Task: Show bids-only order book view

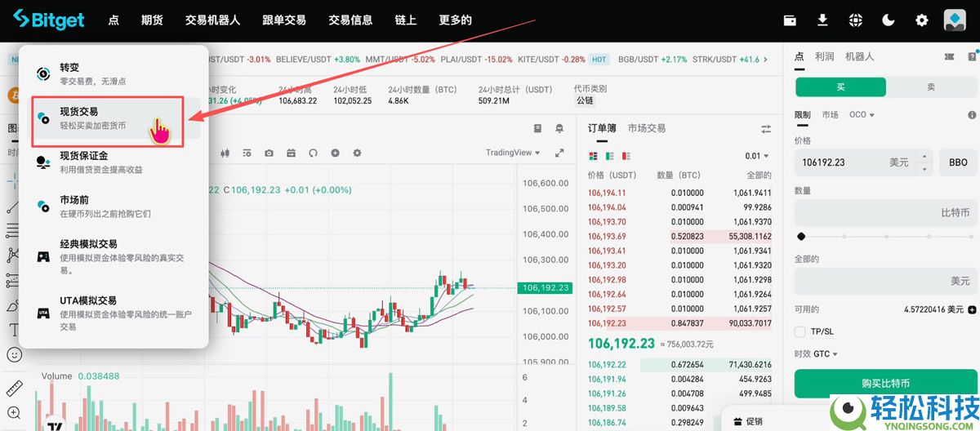Action: point(608,156)
